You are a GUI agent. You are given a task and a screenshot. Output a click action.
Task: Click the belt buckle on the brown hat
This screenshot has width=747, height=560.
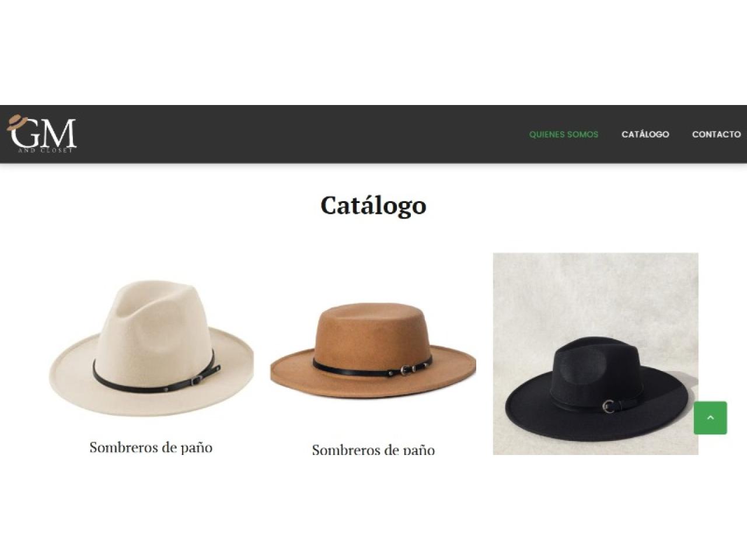(406, 370)
